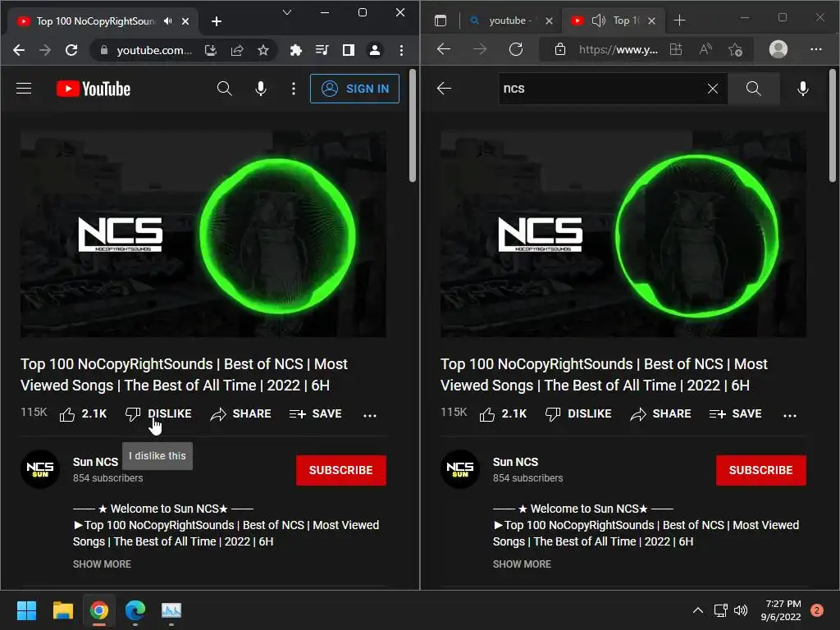Go back in Edge browser

pyautogui.click(x=444, y=49)
